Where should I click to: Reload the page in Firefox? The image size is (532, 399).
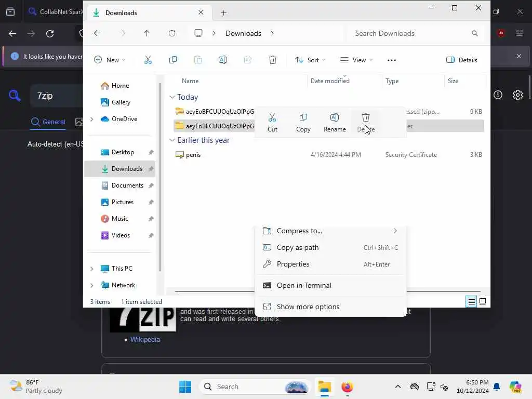click(x=50, y=34)
